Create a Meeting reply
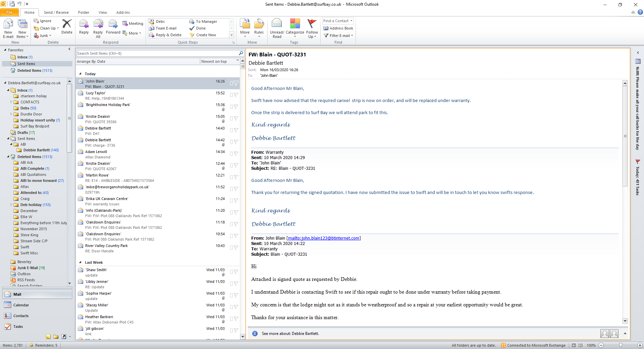 coord(133,23)
